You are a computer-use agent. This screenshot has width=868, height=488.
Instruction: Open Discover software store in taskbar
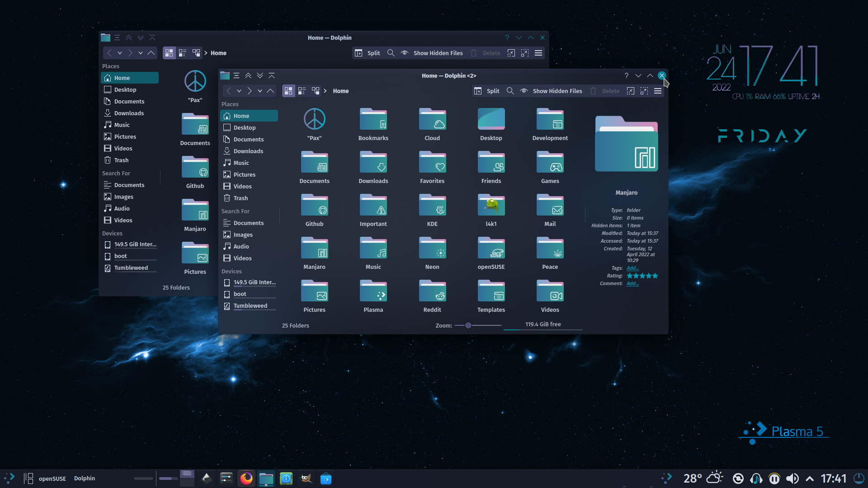pos(326,478)
